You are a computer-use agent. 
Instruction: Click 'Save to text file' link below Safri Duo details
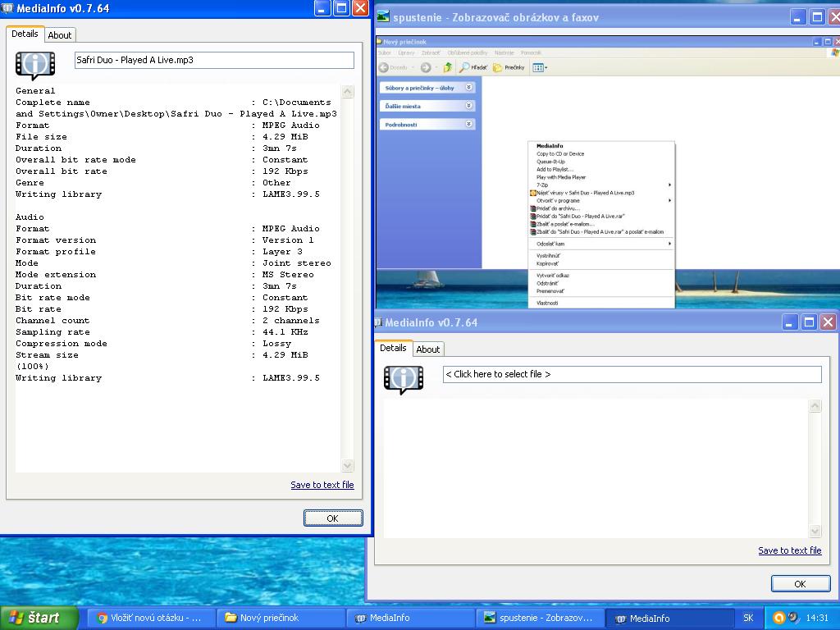pyautogui.click(x=322, y=485)
